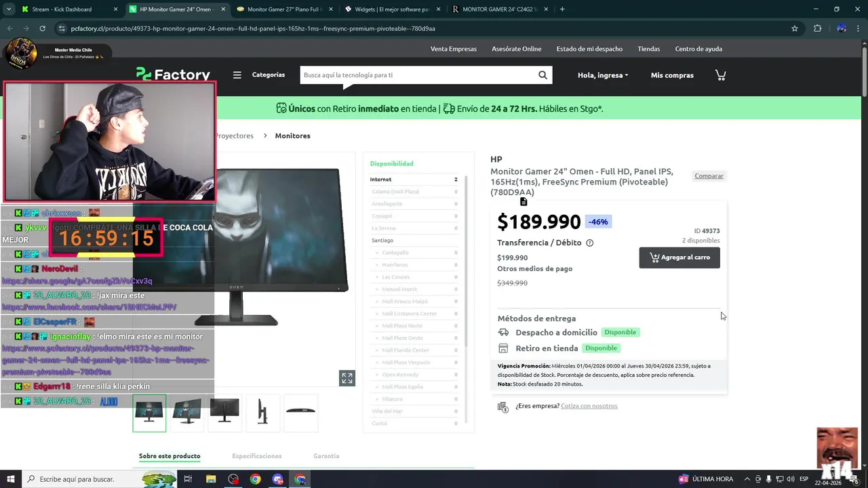This screenshot has height=488, width=868.
Task: Click Agregar al carro button
Action: tap(679, 258)
